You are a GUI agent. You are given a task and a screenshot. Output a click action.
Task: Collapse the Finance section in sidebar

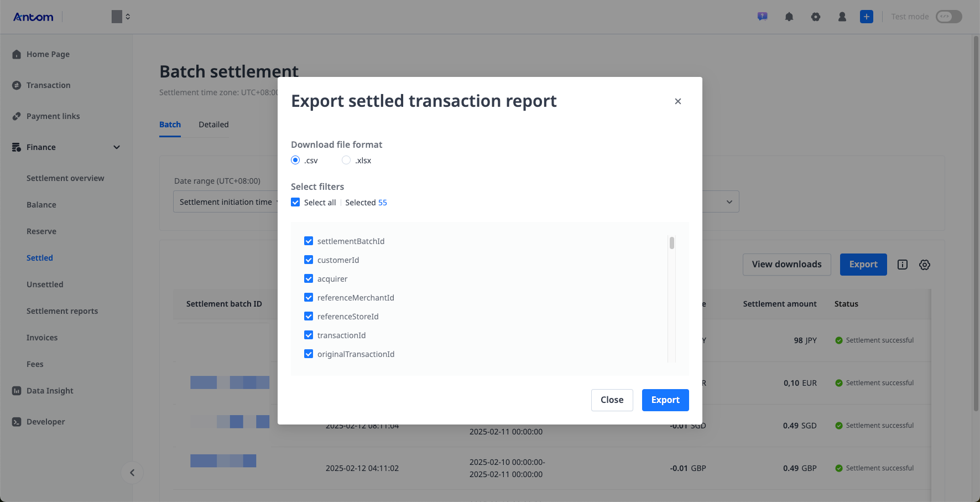pyautogui.click(x=117, y=147)
